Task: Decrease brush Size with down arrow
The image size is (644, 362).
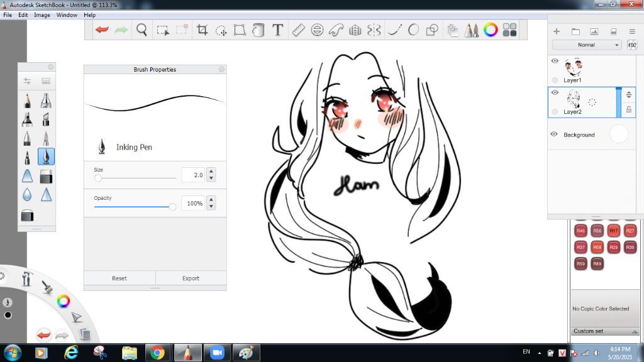Action: (x=211, y=178)
